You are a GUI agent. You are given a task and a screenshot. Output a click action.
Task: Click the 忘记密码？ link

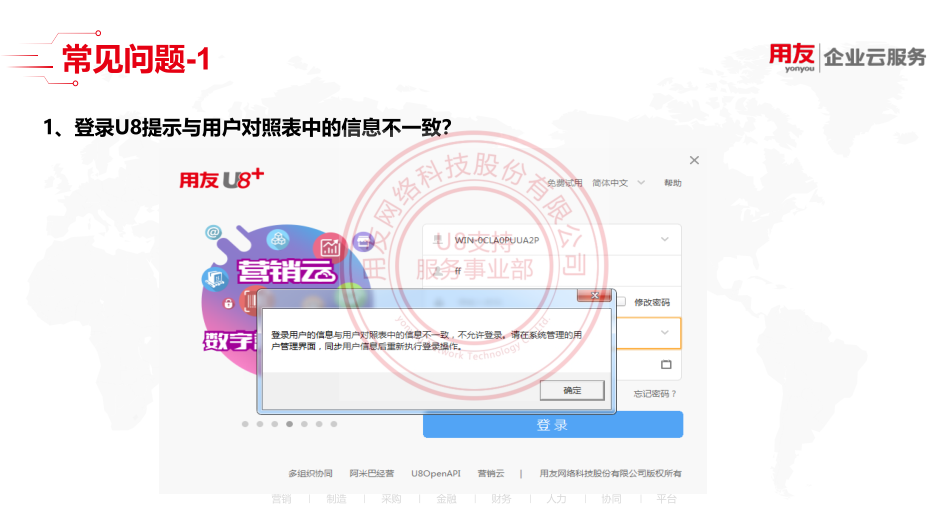(x=655, y=394)
